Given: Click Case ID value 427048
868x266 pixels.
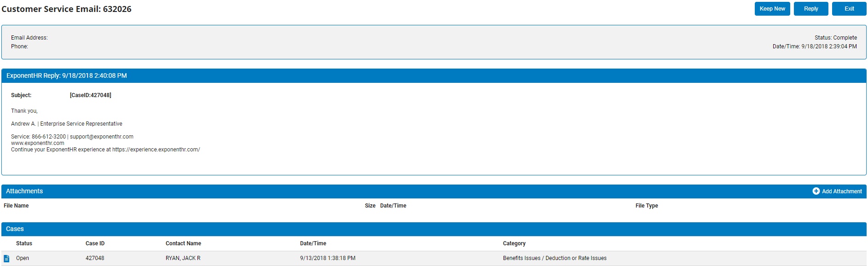Looking at the screenshot, I should pyautogui.click(x=95, y=258).
